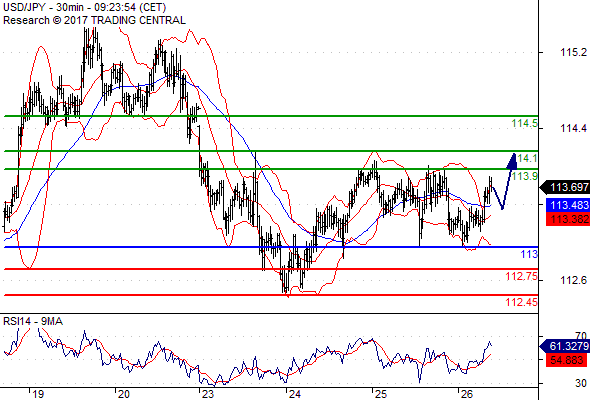Click the date 24 axis marker
The image size is (590, 400).
coord(295,394)
